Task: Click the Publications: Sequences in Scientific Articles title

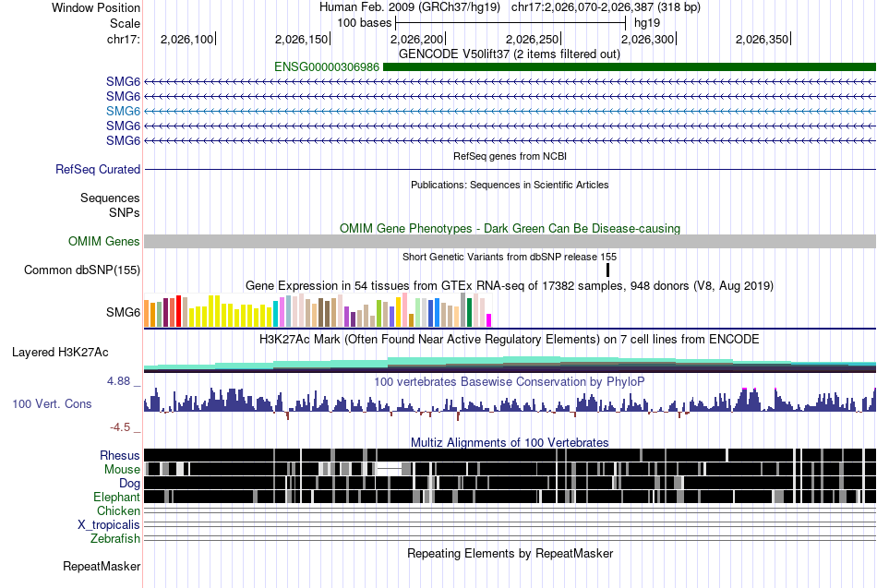Action: click(510, 185)
